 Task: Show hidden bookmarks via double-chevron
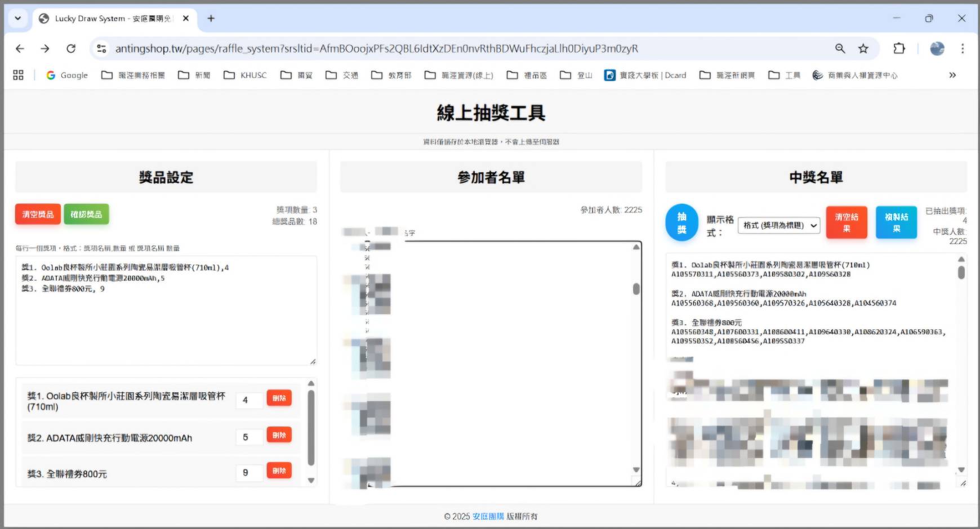(x=952, y=75)
